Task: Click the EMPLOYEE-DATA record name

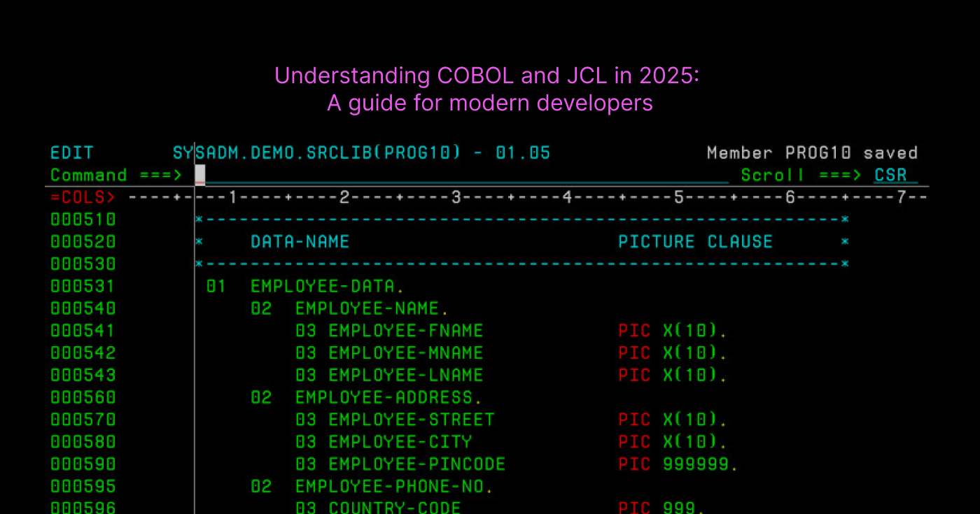Action: point(327,286)
